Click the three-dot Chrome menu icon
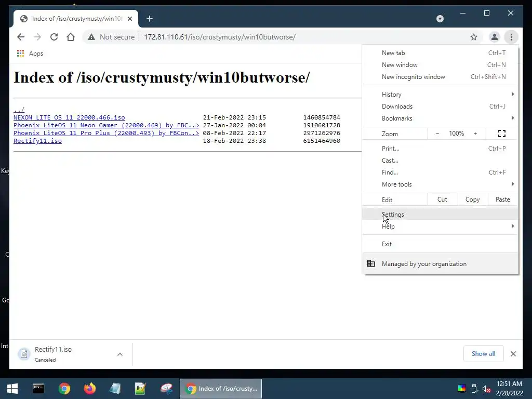The width and height of the screenshot is (532, 399). click(x=511, y=37)
